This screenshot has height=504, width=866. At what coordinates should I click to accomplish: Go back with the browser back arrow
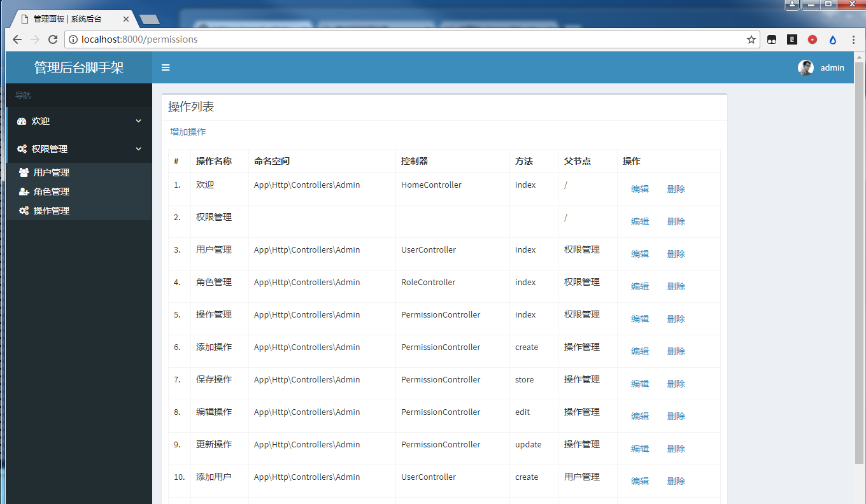click(x=17, y=39)
